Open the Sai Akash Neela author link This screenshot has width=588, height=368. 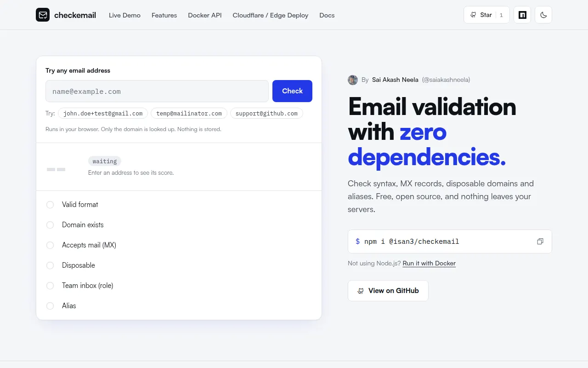[x=395, y=80]
